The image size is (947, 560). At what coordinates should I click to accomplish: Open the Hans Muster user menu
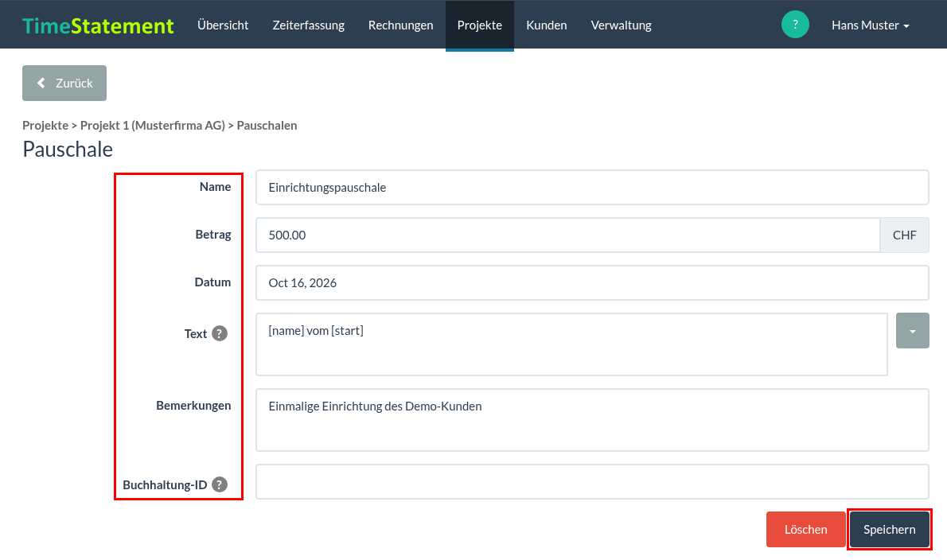[x=871, y=25]
